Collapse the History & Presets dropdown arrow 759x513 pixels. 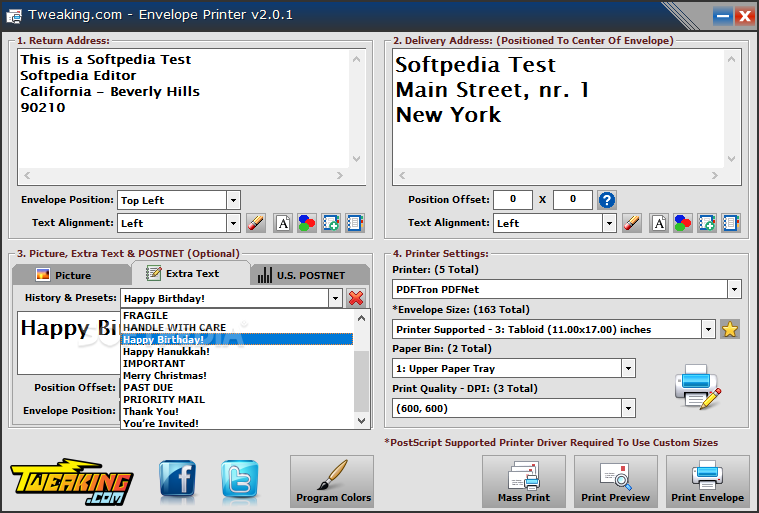(x=335, y=298)
